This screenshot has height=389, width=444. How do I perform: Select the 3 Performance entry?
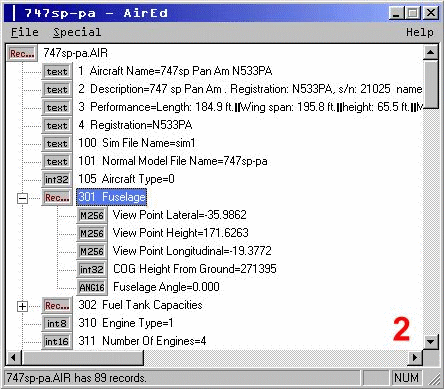[250, 107]
